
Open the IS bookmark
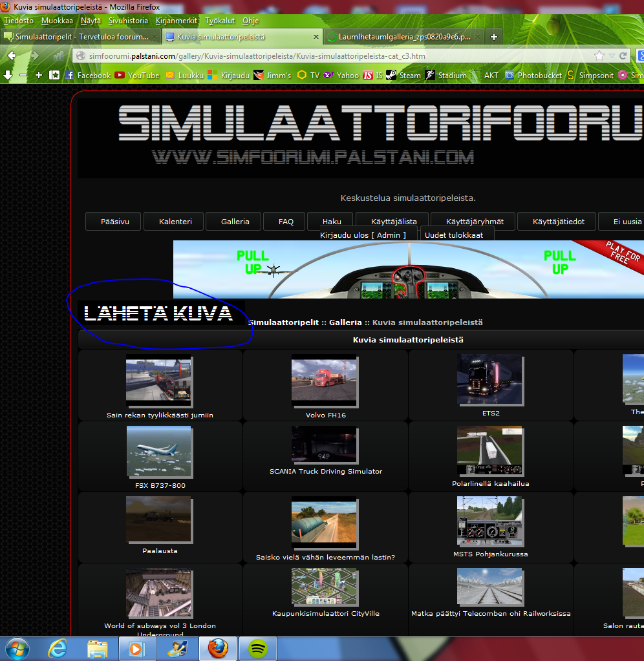[x=373, y=75]
